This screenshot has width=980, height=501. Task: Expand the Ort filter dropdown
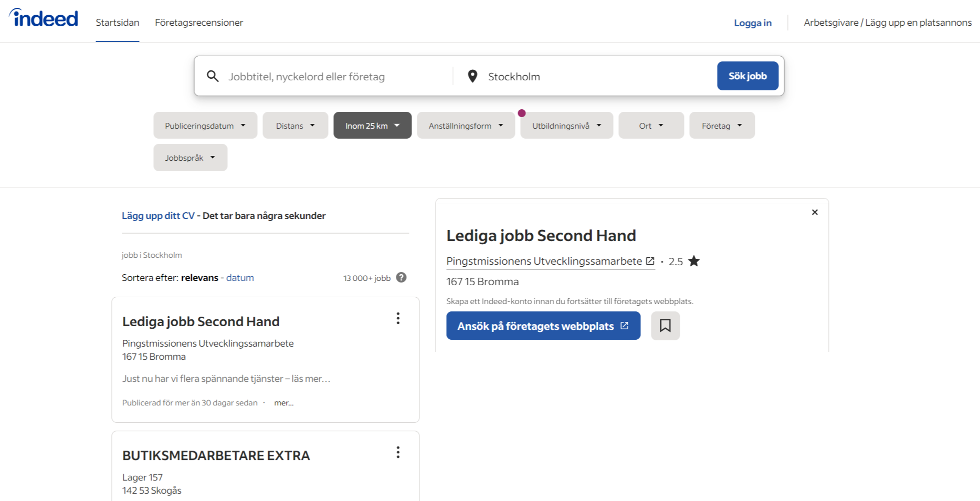(651, 126)
